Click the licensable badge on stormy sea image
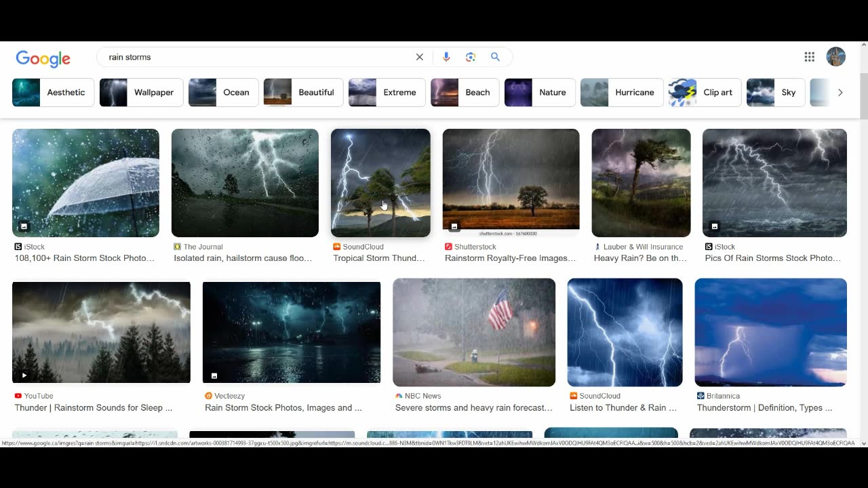The width and height of the screenshot is (868, 488). click(714, 226)
